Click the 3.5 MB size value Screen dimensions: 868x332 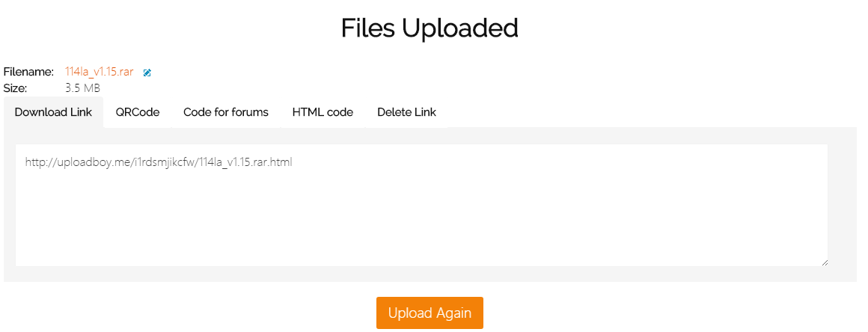(x=82, y=88)
